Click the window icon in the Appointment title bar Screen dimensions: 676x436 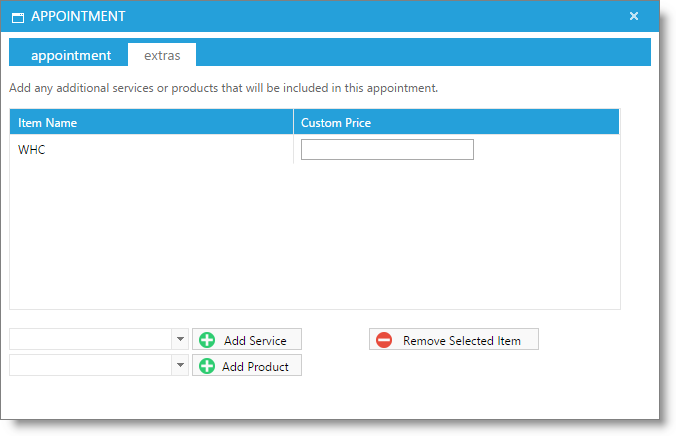18,17
